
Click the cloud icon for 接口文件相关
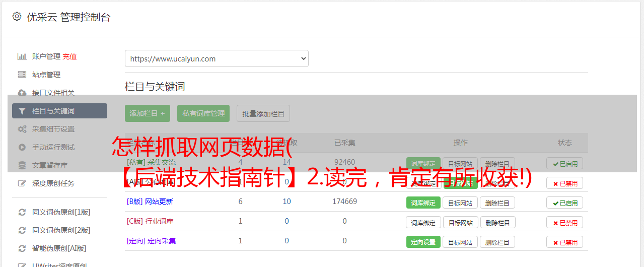coord(22,93)
